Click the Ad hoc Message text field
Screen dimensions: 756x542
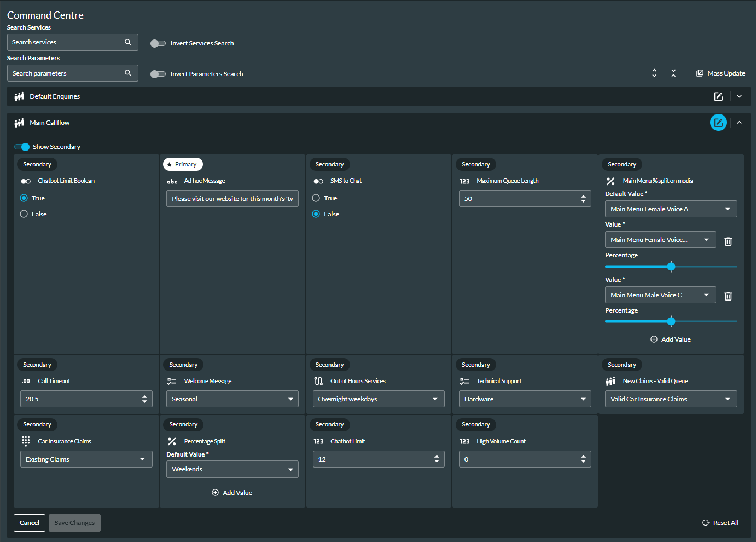pyautogui.click(x=232, y=199)
